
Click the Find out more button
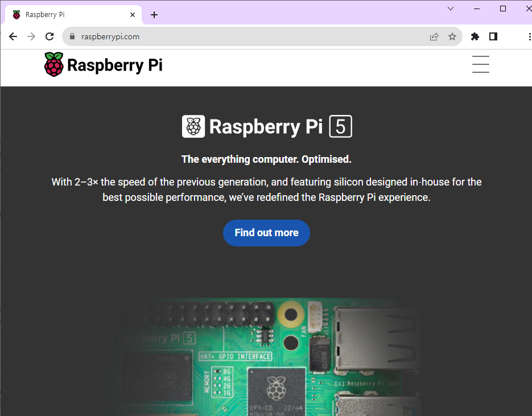pyautogui.click(x=266, y=233)
